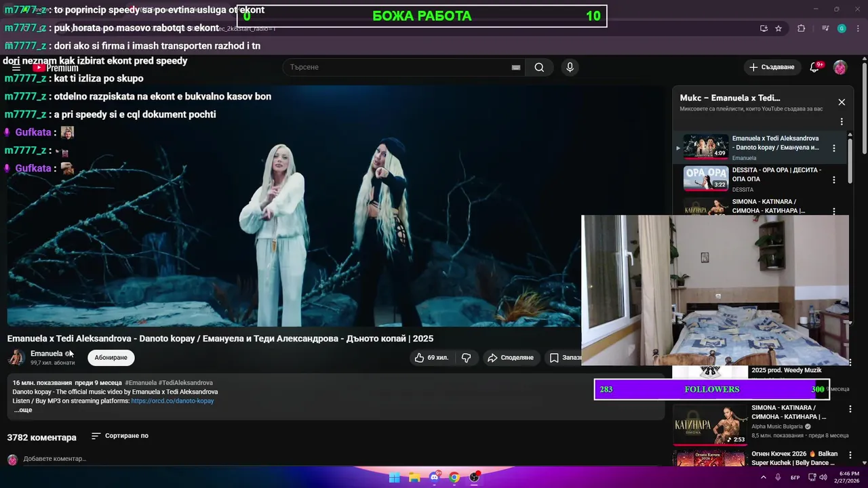Open options for DESSITA OPA OPA item
868x488 pixels.
pyautogui.click(x=834, y=180)
